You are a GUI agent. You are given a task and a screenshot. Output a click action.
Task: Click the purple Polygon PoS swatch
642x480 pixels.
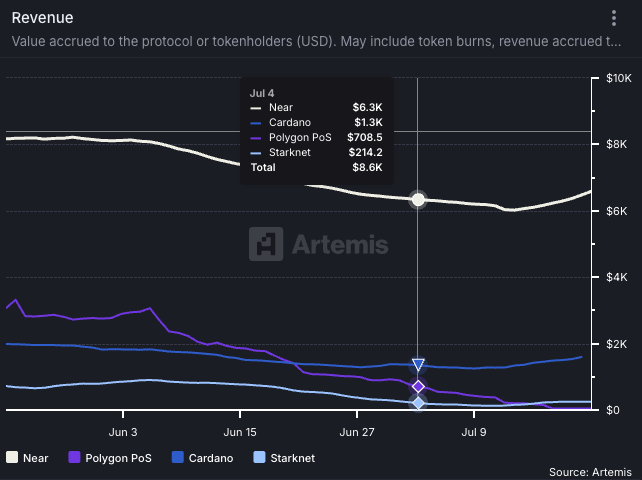[x=74, y=457]
